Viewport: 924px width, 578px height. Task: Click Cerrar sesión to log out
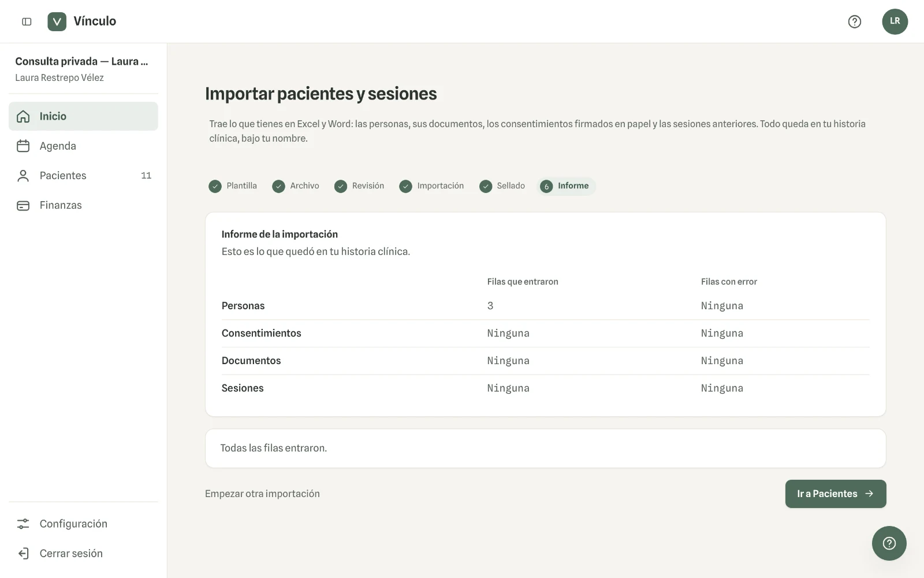coord(83,553)
